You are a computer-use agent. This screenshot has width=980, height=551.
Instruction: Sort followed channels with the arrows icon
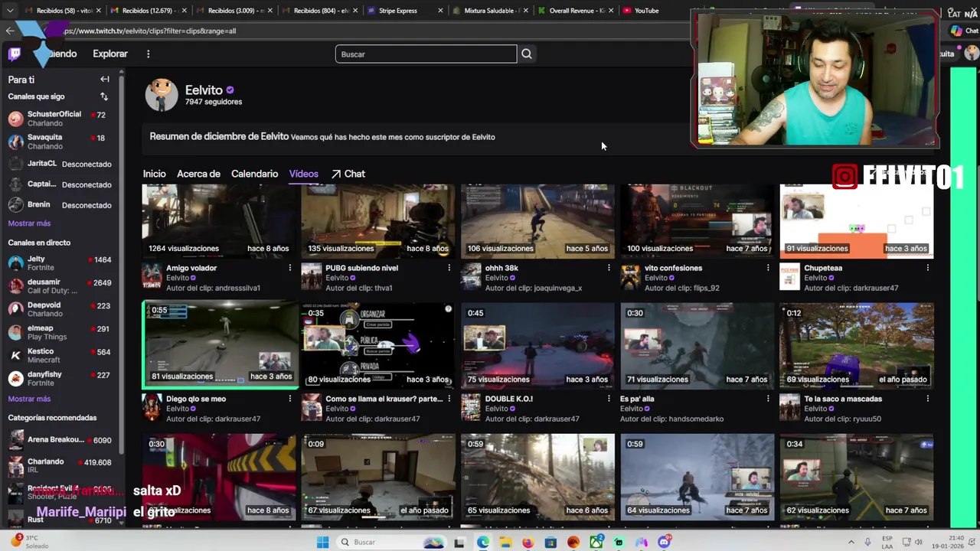104,96
